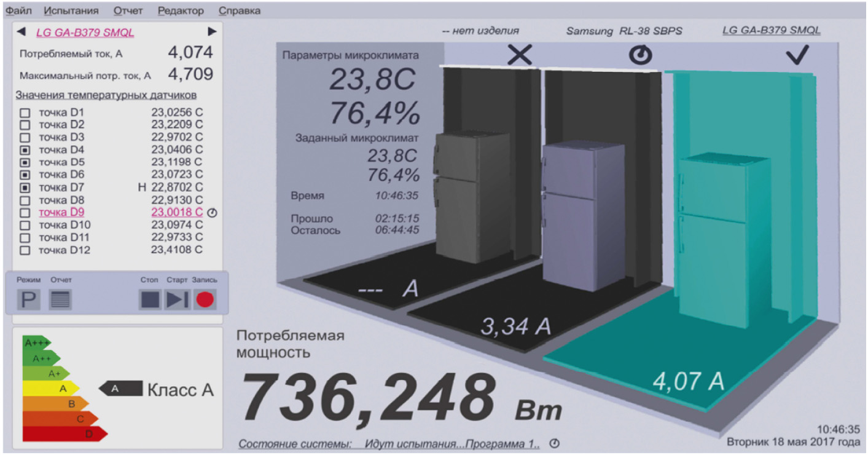The image size is (868, 455).
Task: Open the report list icon
Action: [60, 299]
